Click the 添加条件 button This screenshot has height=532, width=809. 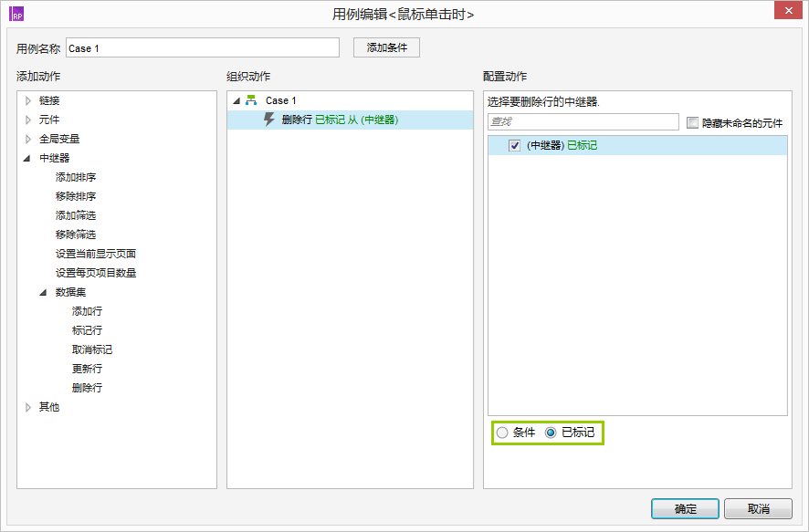386,47
